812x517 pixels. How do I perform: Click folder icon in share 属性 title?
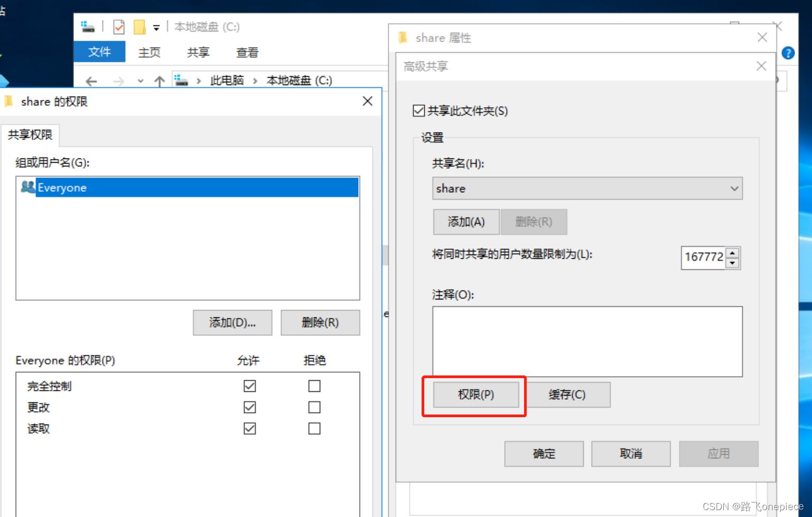[x=403, y=37]
